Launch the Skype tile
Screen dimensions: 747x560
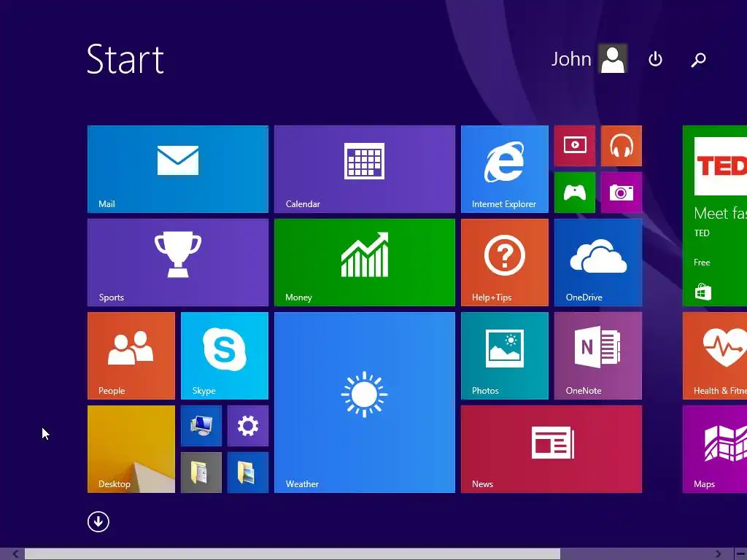[225, 356]
